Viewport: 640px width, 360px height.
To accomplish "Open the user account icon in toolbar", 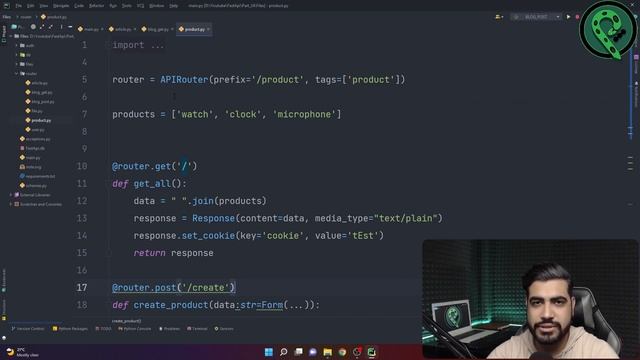I will point(499,17).
